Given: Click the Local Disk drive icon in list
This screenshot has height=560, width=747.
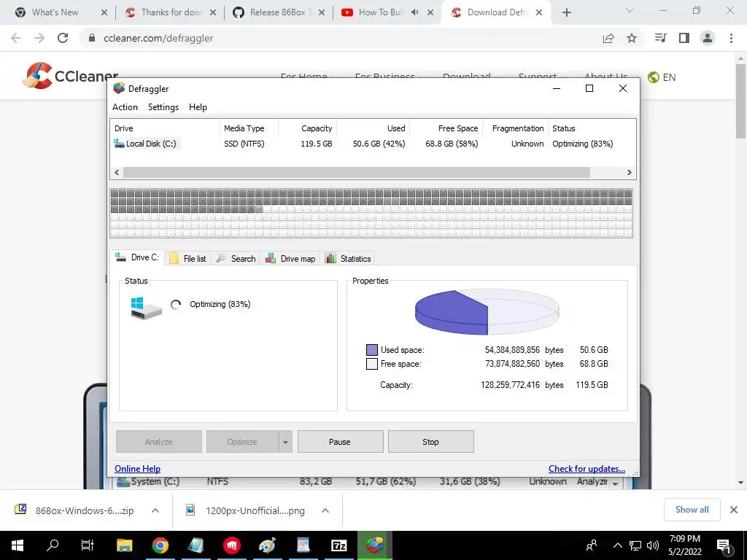Looking at the screenshot, I should (x=119, y=144).
